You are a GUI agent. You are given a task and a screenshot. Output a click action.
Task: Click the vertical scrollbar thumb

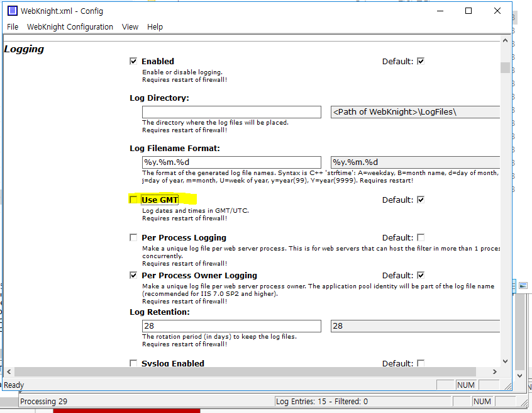tap(505, 67)
